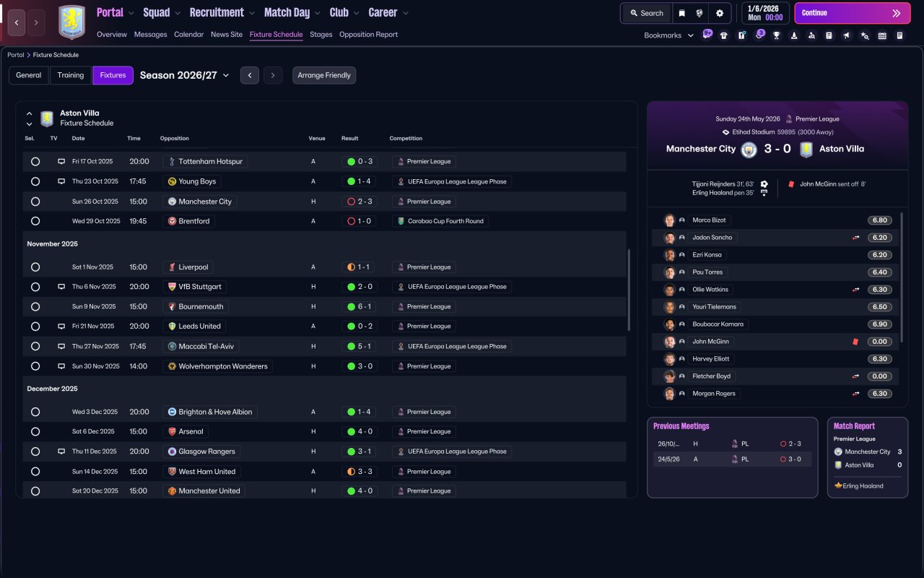
Task: Select the Young Boys fixture radio button
Action: tap(35, 181)
